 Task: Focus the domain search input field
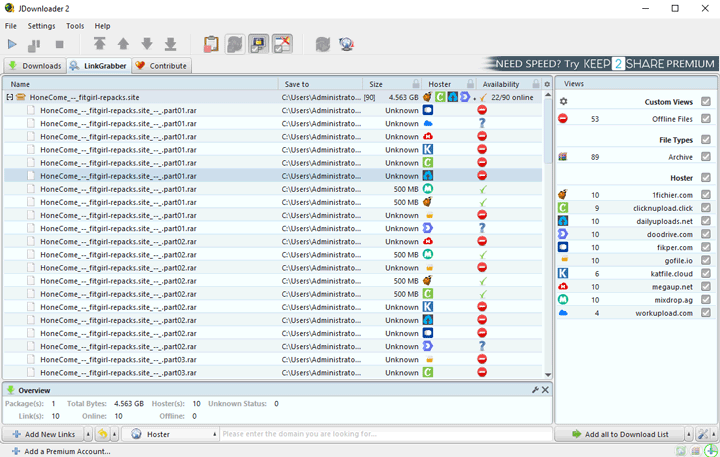pyautogui.click(x=386, y=434)
